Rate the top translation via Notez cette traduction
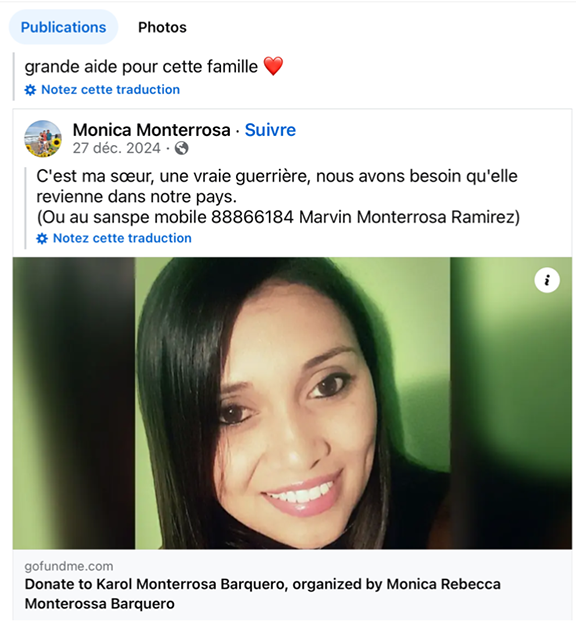This screenshot has width=576, height=621. pyautogui.click(x=111, y=90)
